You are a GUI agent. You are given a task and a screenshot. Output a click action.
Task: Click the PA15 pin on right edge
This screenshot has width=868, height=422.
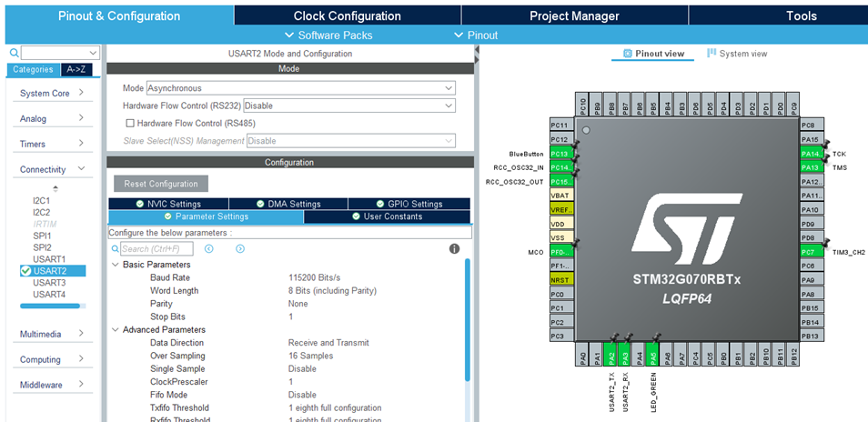coord(812,139)
